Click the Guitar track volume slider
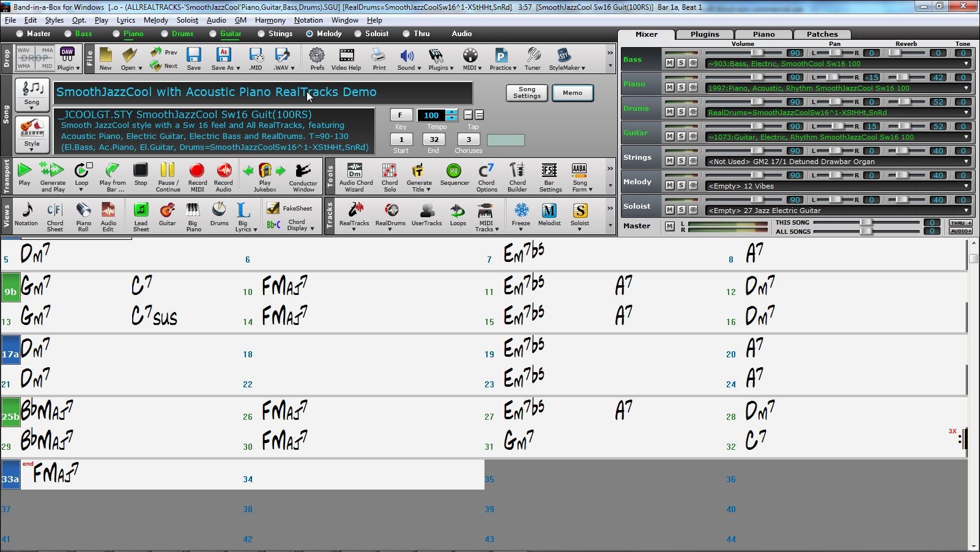980x552 pixels. coord(757,126)
